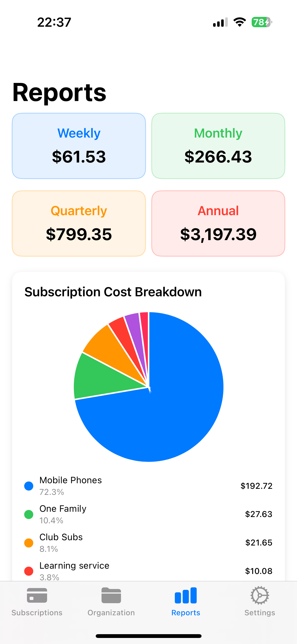Image resolution: width=297 pixels, height=644 pixels.
Task: Open the Subscriptions card icon tab
Action: pos(37,596)
